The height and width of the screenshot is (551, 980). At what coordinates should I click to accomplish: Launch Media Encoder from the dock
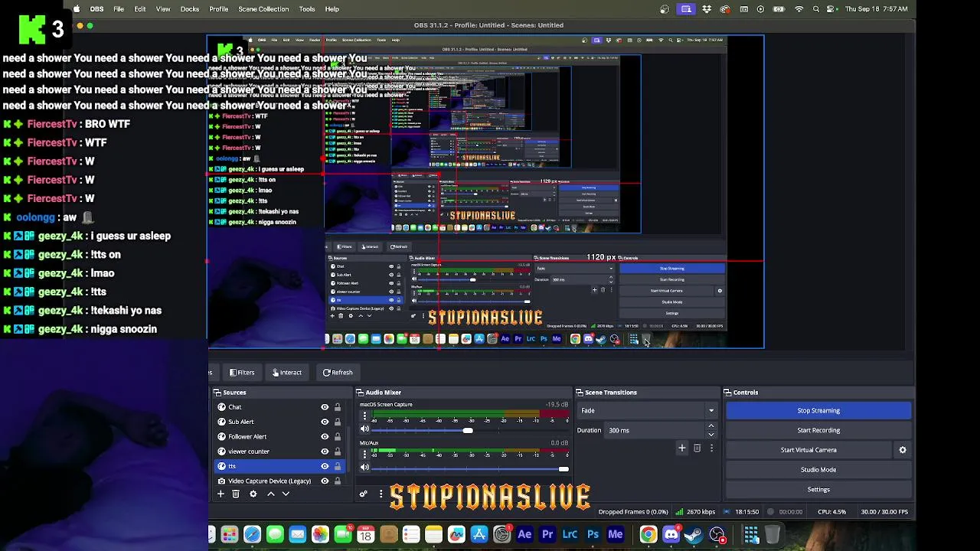click(616, 535)
